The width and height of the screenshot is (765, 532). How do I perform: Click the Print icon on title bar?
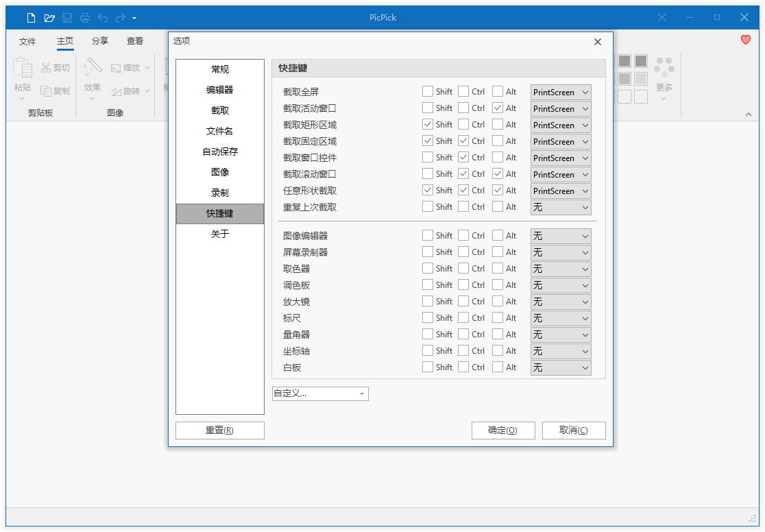(x=85, y=17)
